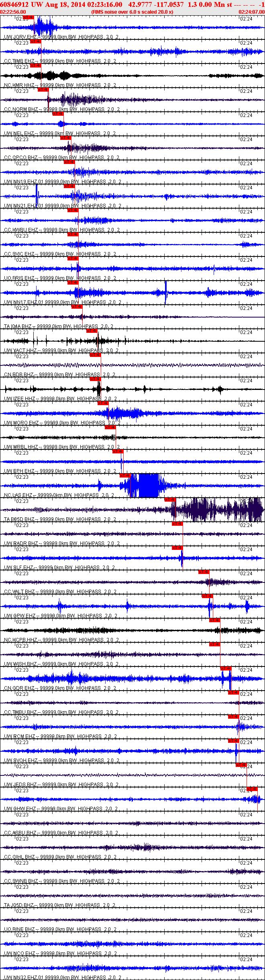Select the TA J05D BHZ station label

[19, 905]
